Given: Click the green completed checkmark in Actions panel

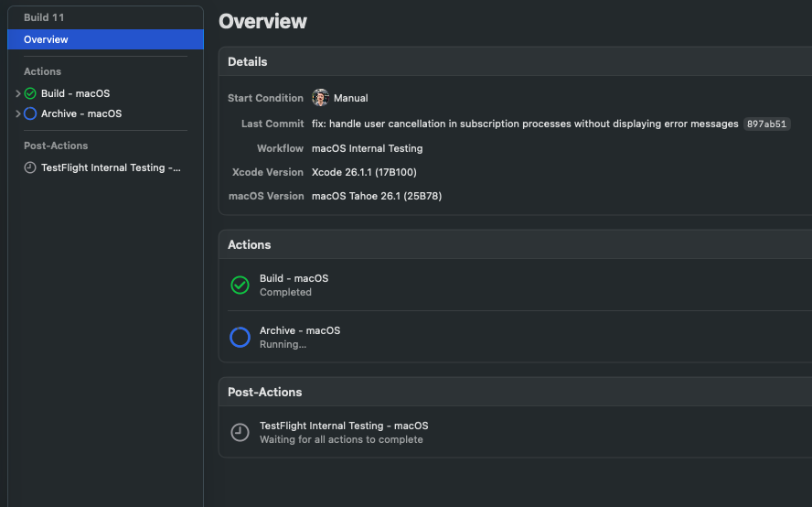Looking at the screenshot, I should coord(240,286).
